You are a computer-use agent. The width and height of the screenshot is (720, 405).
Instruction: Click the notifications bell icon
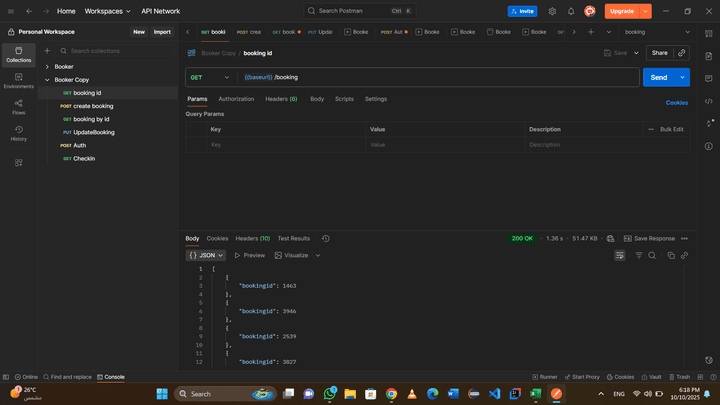pos(571,11)
